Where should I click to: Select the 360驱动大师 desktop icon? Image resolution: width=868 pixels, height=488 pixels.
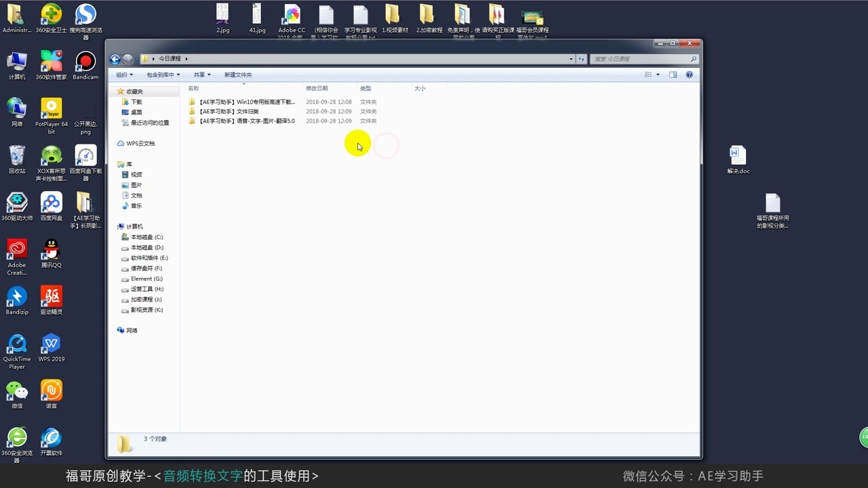(17, 206)
